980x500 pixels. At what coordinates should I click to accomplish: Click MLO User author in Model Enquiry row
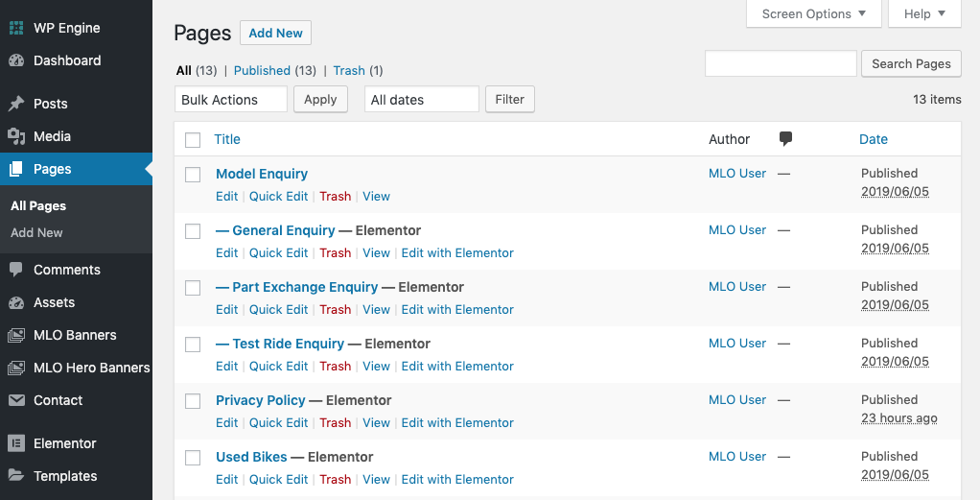click(737, 174)
